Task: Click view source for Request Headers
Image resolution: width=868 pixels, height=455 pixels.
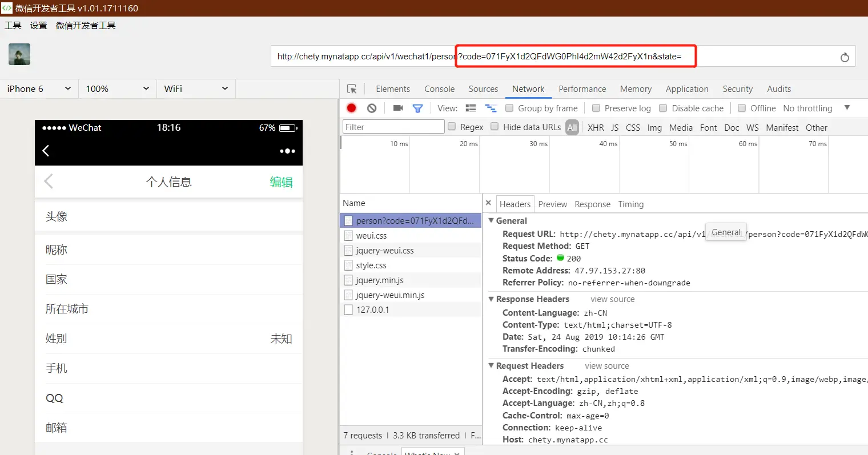Action: [607, 366]
